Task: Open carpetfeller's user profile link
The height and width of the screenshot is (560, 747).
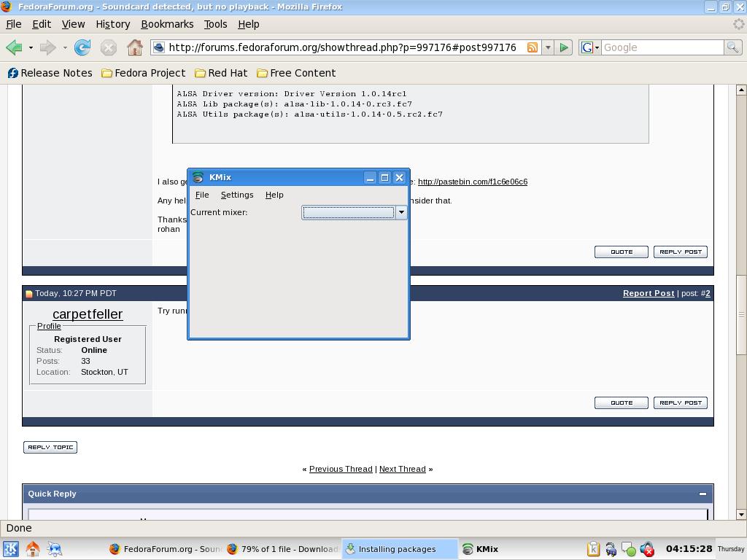Action: click(x=88, y=314)
